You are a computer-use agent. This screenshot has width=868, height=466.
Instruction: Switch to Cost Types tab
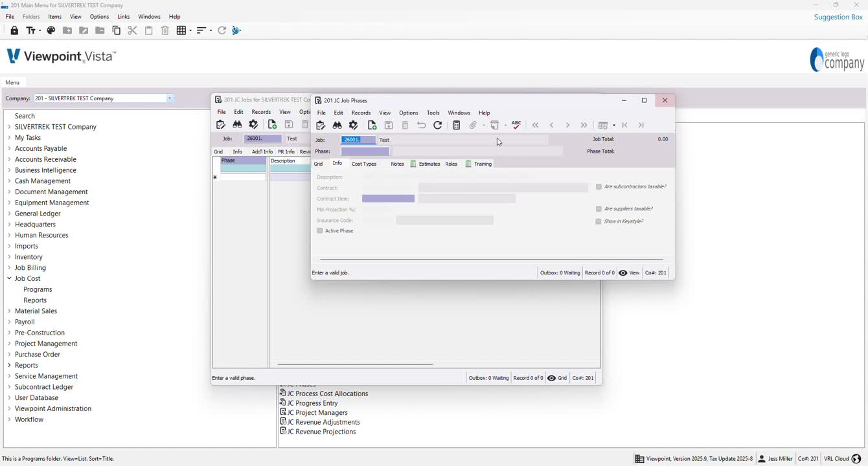(x=364, y=164)
